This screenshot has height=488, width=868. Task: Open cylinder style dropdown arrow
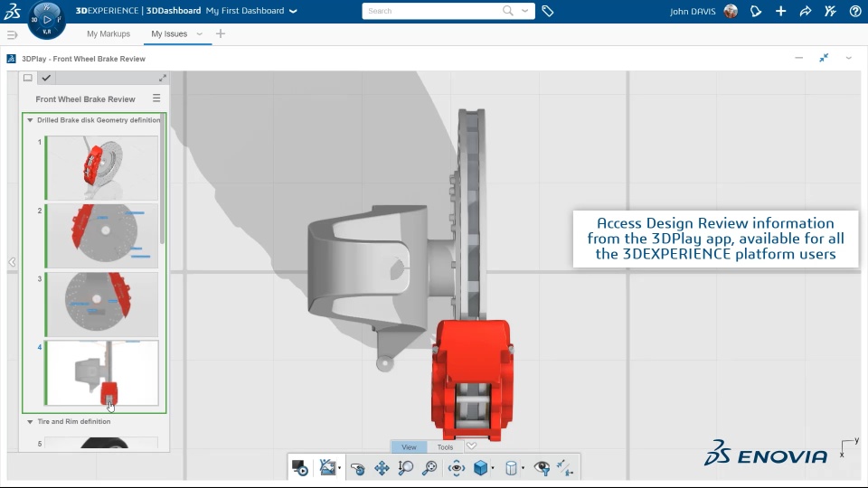(524, 468)
